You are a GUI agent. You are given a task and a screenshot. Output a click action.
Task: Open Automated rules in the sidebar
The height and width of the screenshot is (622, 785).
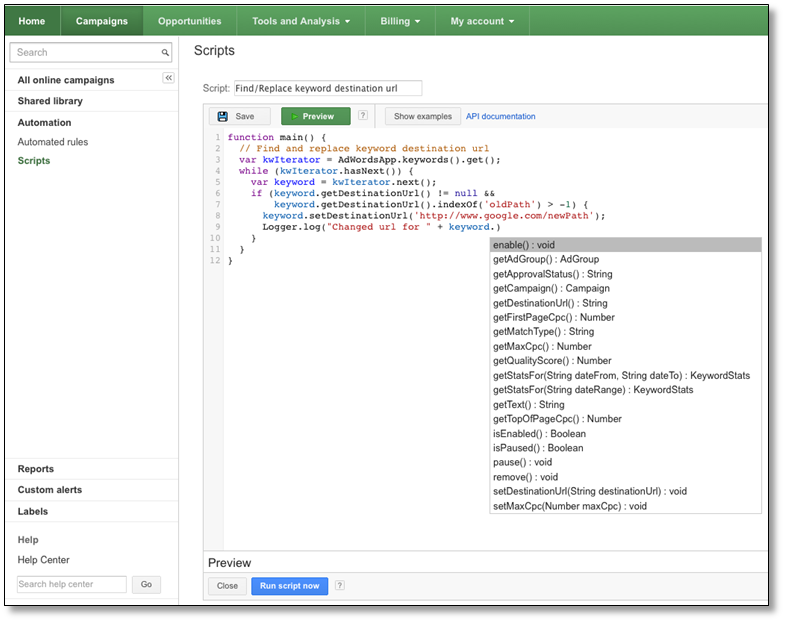coord(53,142)
